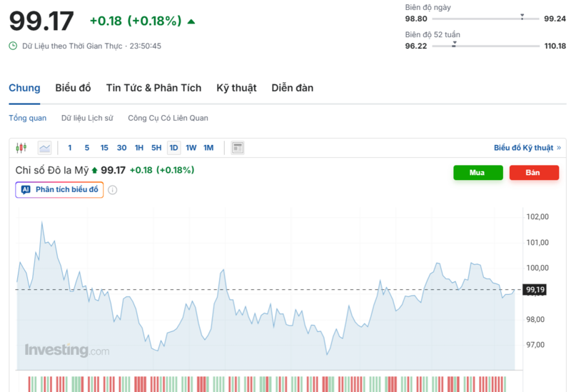Click the AI badge on Phân tích biểu đồ
This screenshot has width=571, height=392.
(26, 190)
